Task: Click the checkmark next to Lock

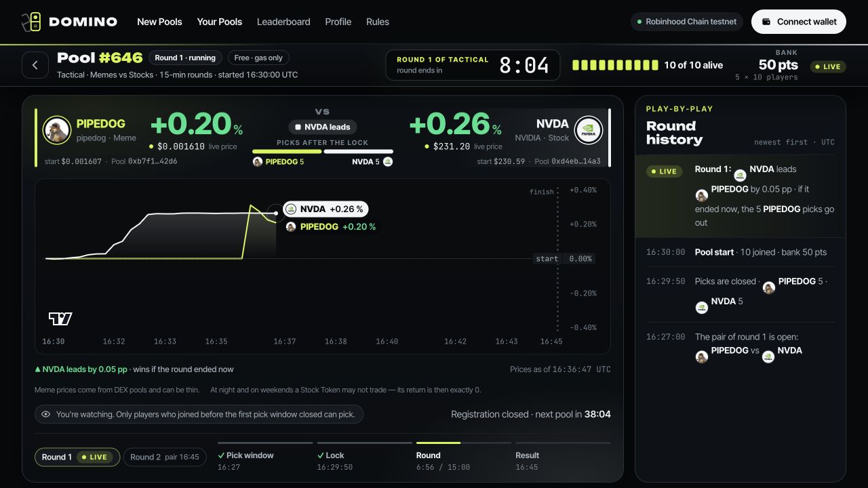Action: pos(320,455)
